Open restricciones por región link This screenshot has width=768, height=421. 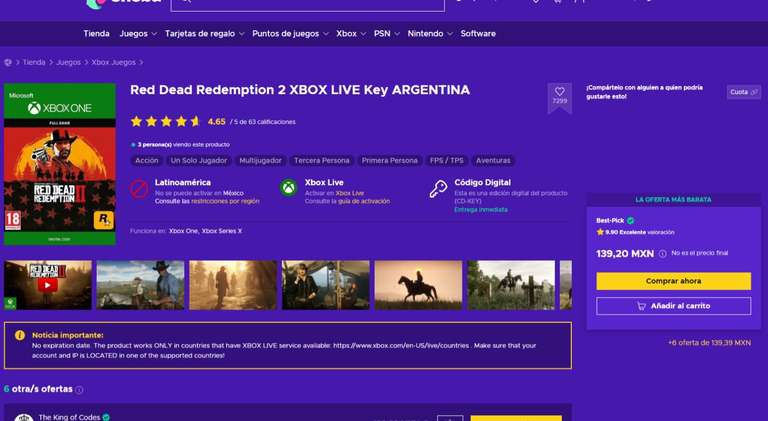[225, 201]
